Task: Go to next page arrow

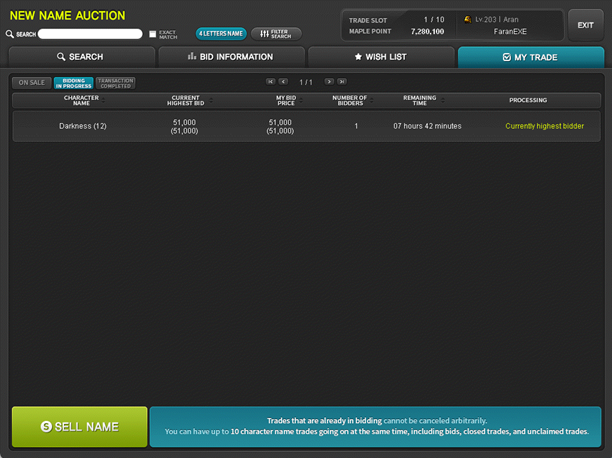Action: click(329, 82)
